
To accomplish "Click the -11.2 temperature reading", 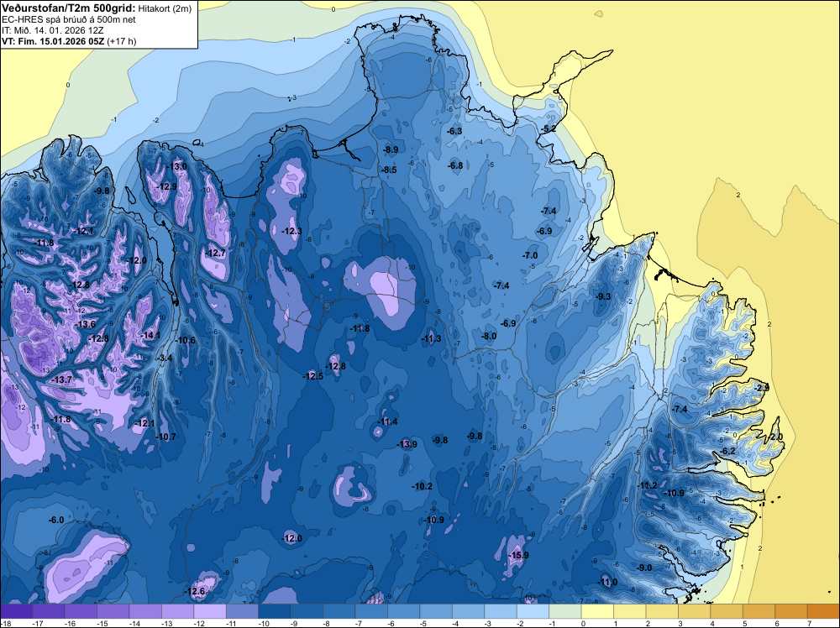I will tap(648, 485).
